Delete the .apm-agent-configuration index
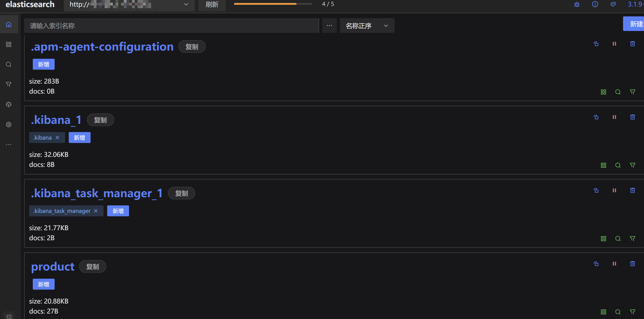This screenshot has height=319, width=644. point(632,44)
